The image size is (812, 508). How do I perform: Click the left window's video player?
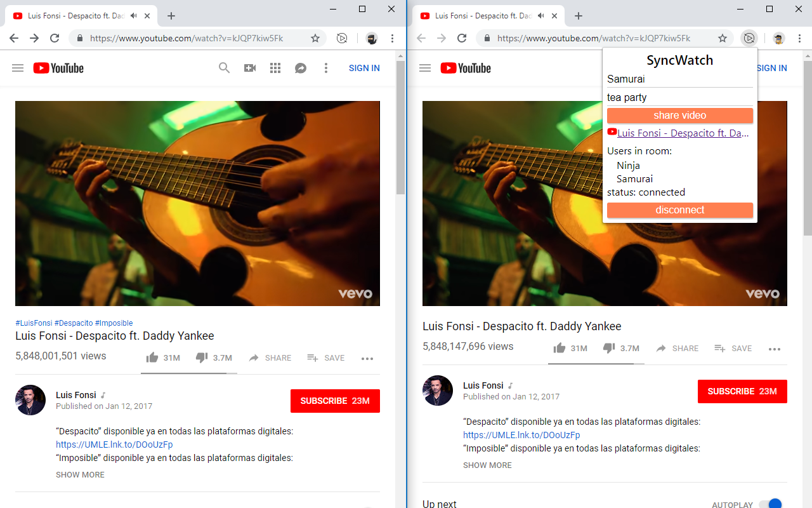pyautogui.click(x=197, y=203)
